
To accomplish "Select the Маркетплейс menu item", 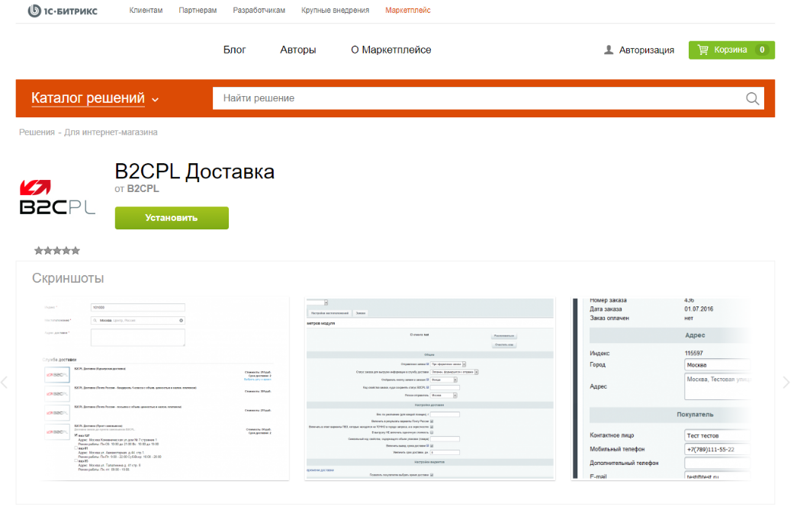I will 407,10.
